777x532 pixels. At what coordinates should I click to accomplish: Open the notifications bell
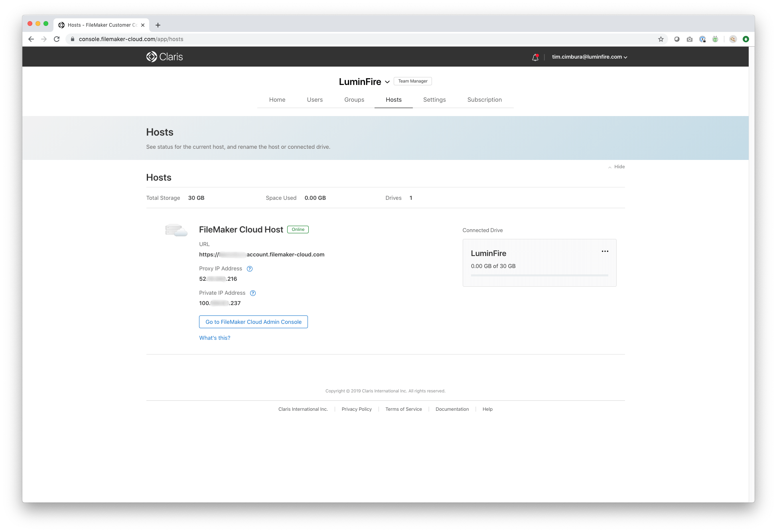(x=535, y=57)
